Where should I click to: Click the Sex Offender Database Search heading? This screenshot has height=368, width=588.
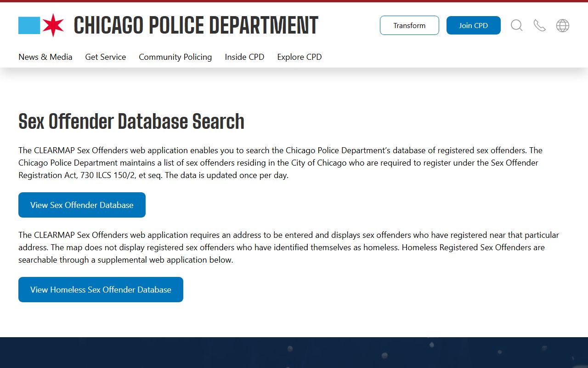(131, 121)
